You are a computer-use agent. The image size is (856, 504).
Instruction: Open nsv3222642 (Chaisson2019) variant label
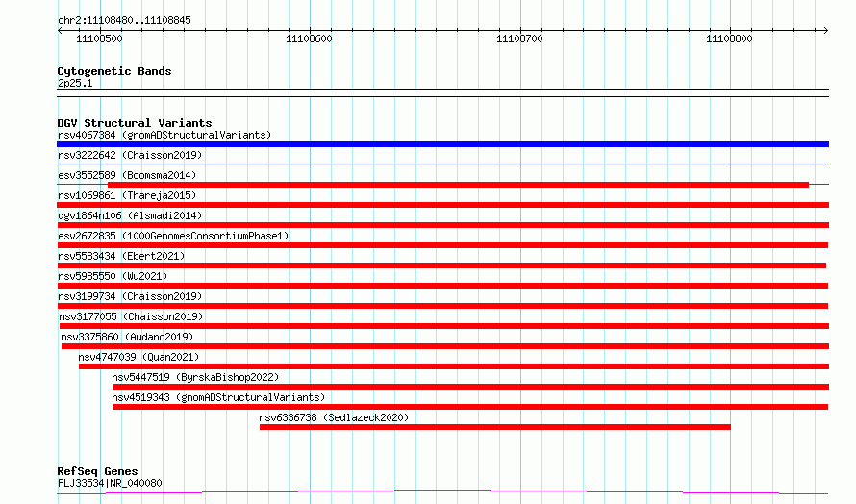tap(130, 155)
